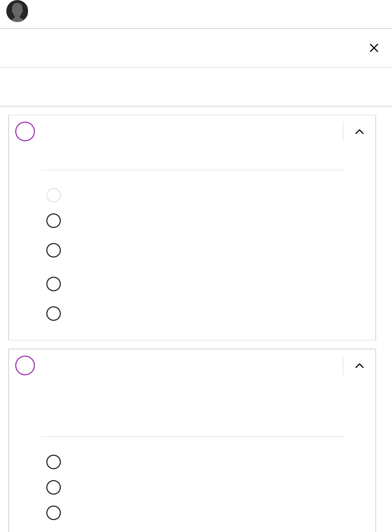Click the up chevron on the top card
This screenshot has height=532, width=392.
[360, 132]
